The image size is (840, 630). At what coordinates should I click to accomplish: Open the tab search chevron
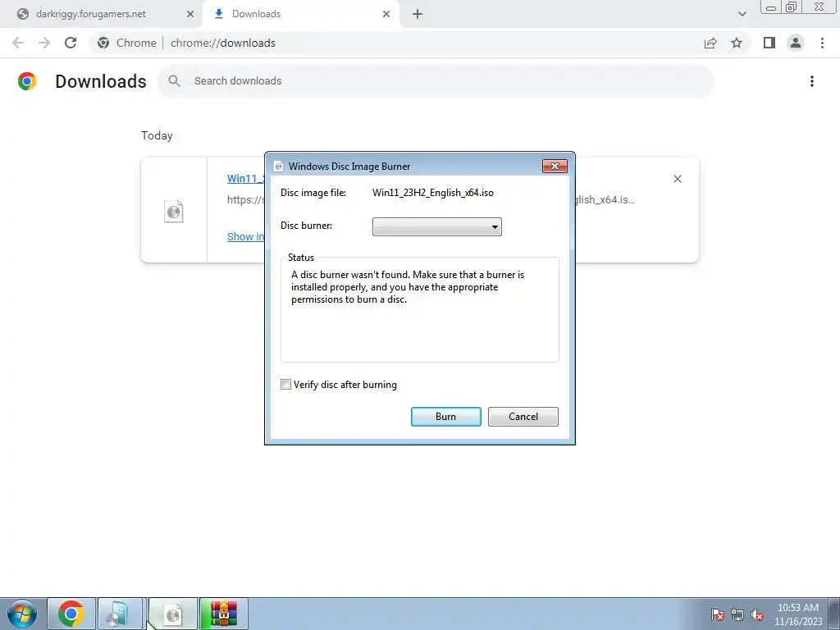pos(742,14)
